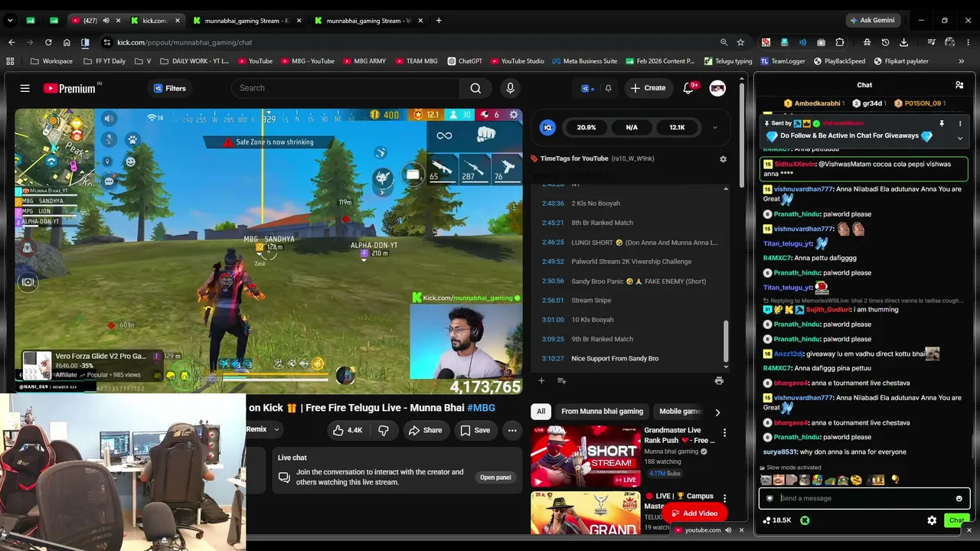This screenshot has height=551, width=980.
Task: Open the vidIQ Filters button
Action: pyautogui.click(x=169, y=88)
